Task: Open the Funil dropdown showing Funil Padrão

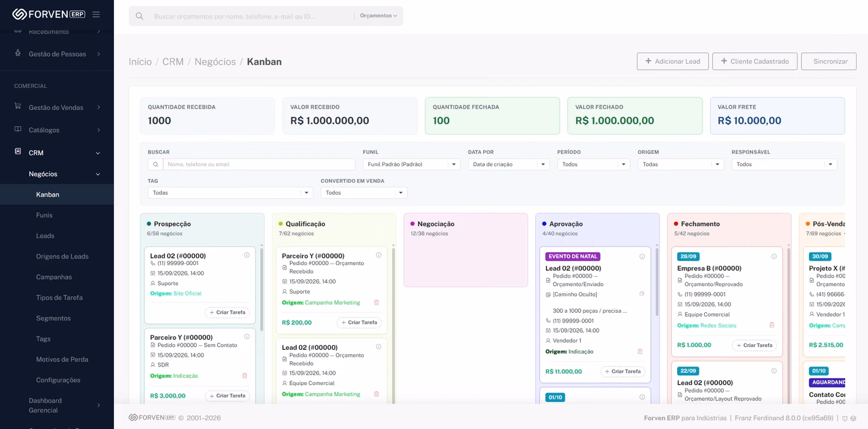Action: click(412, 164)
